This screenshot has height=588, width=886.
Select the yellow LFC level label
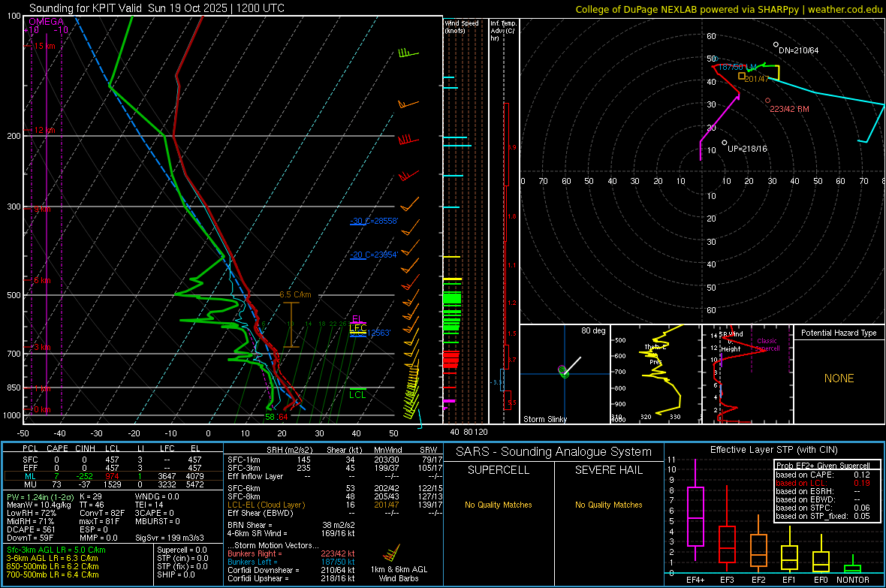point(357,328)
